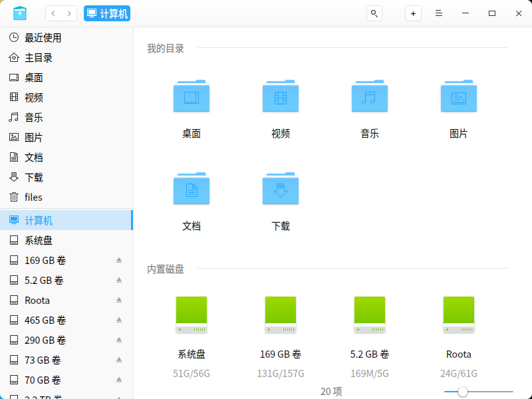Select the 5.2 GB 卷 disk icon in 内置磁盘
Screen dimensions: 532x399
(x=370, y=315)
